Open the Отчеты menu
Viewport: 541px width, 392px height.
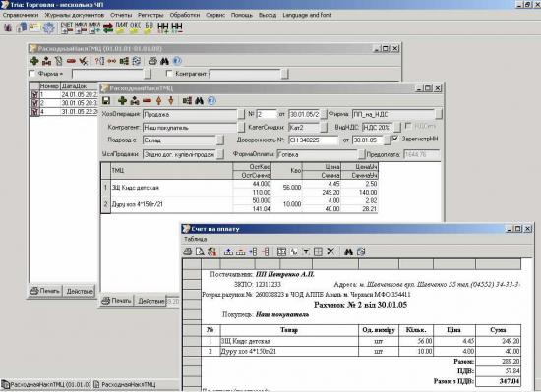click(121, 15)
